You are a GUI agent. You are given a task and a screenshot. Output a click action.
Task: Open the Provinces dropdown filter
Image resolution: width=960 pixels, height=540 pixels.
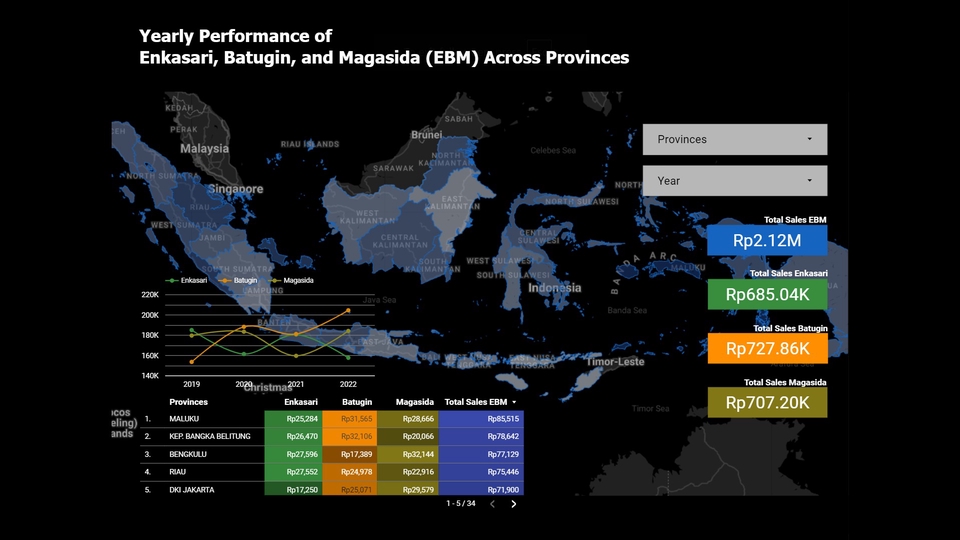[735, 140]
